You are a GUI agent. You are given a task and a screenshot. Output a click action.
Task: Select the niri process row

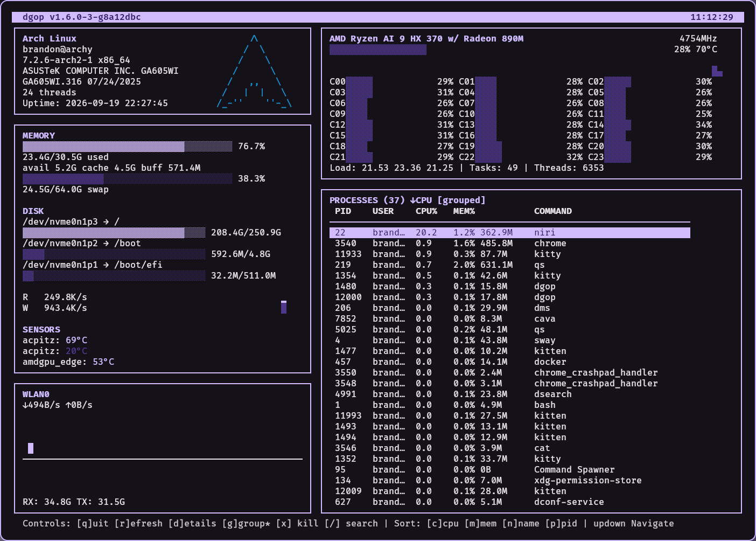point(510,232)
